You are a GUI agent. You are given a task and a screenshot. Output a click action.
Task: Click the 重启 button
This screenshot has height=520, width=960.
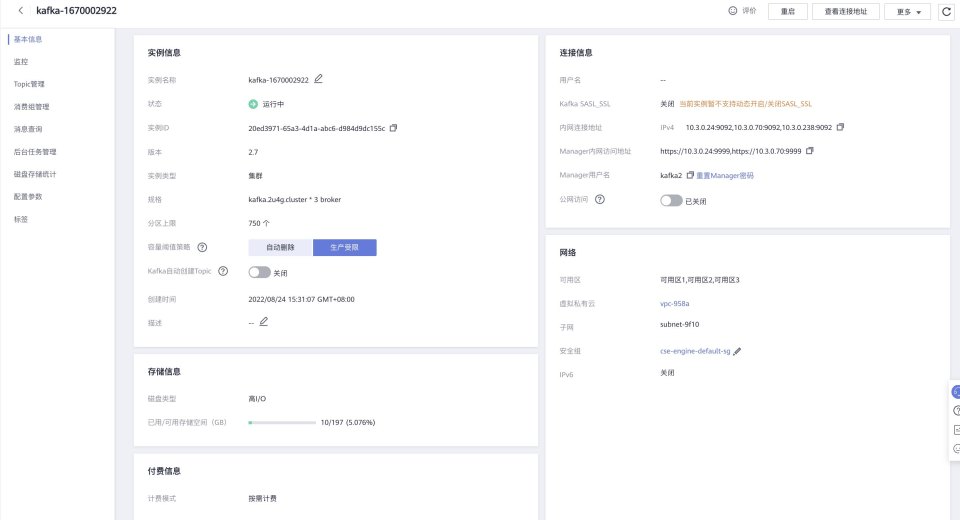tap(787, 11)
